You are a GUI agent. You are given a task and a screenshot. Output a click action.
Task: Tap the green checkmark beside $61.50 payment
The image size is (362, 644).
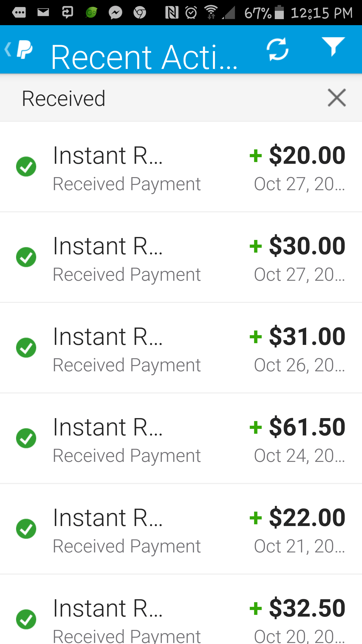tap(26, 438)
